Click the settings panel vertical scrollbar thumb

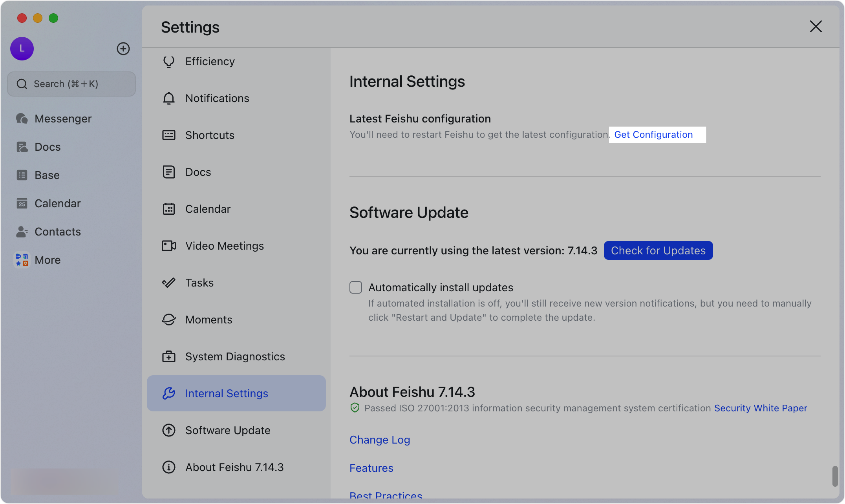[x=835, y=476]
